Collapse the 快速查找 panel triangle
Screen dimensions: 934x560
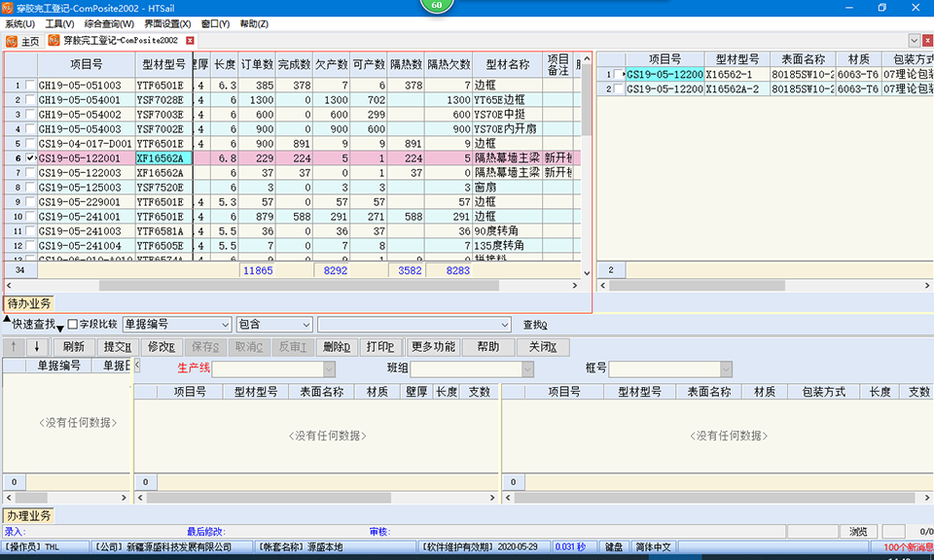coord(7,320)
